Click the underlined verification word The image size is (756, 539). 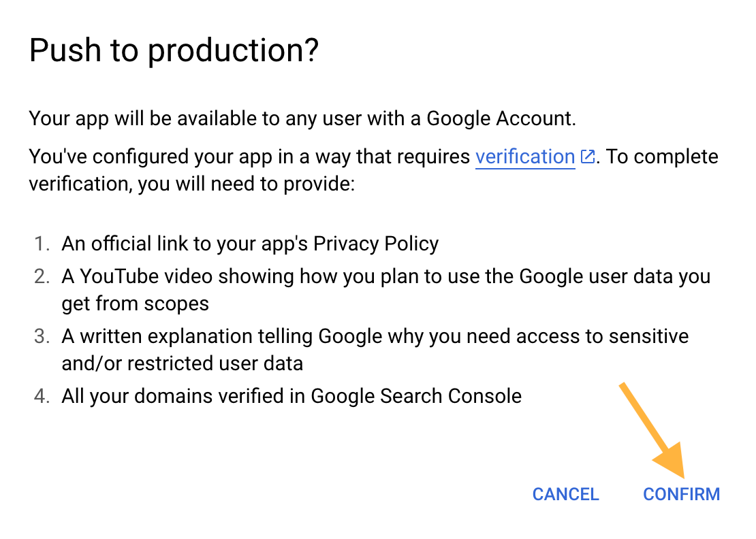[524, 157]
